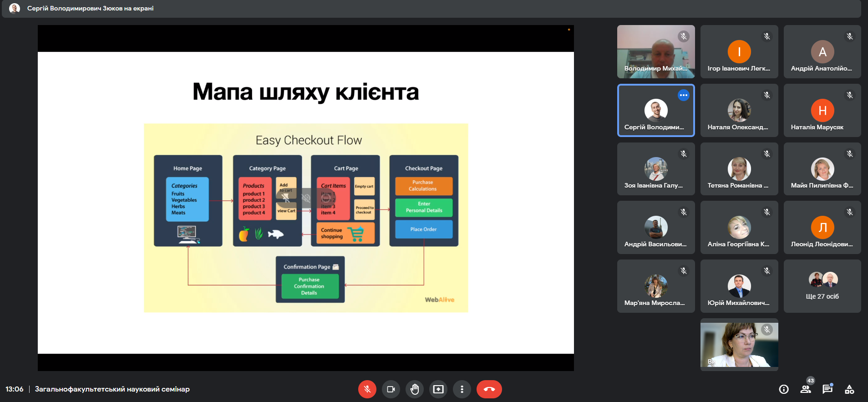
Task: Open meeting details info icon
Action: pyautogui.click(x=784, y=389)
